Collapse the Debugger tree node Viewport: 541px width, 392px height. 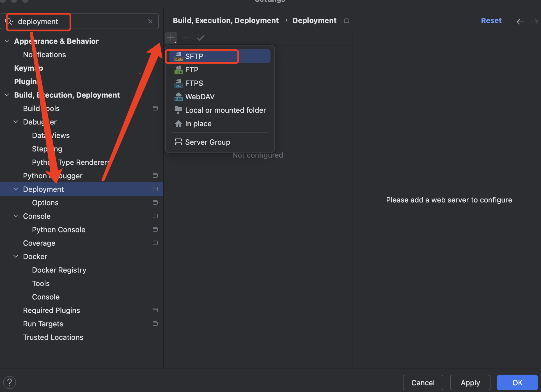click(16, 122)
